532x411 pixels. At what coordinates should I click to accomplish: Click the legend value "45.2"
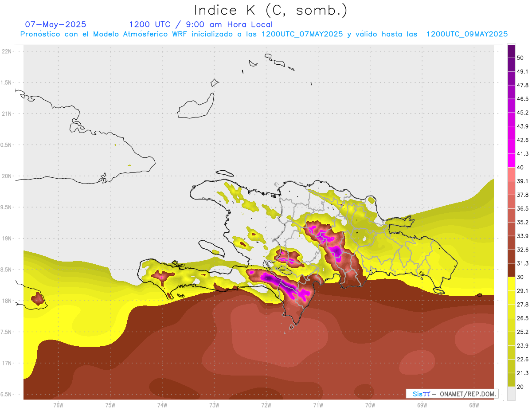pyautogui.click(x=523, y=113)
